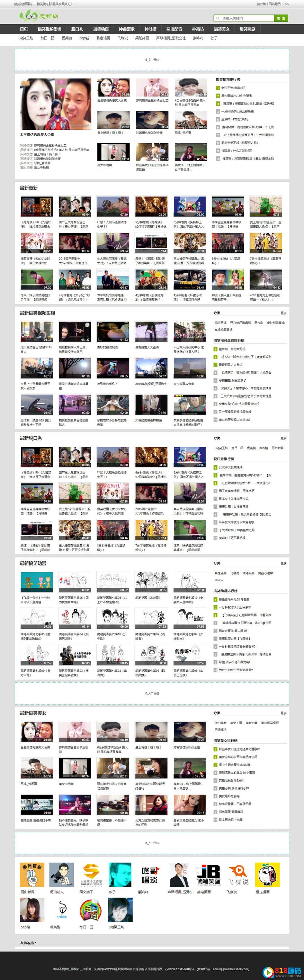Screen dimensions: 304x980
Task: Open the RSS link at top right
Action: pos(286,4)
